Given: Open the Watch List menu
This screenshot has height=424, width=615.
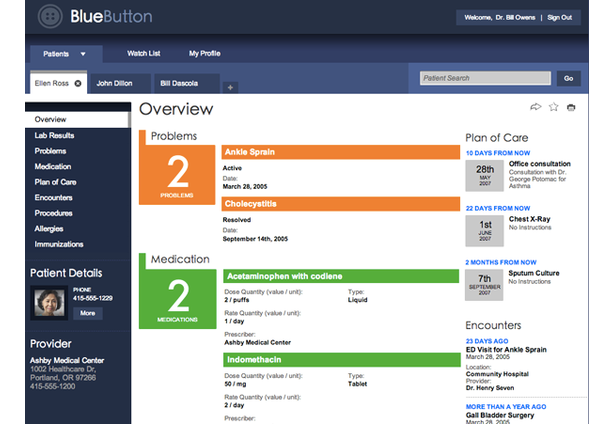Looking at the screenshot, I should pos(144,53).
